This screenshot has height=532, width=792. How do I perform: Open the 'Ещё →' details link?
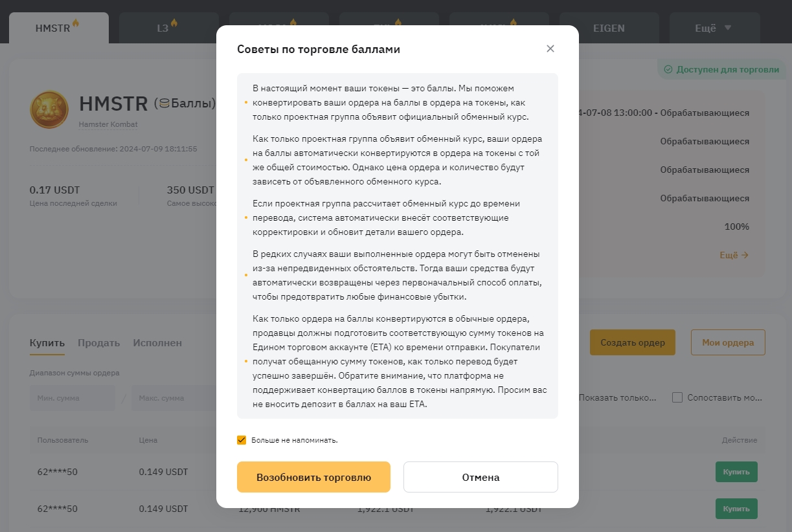point(734,255)
